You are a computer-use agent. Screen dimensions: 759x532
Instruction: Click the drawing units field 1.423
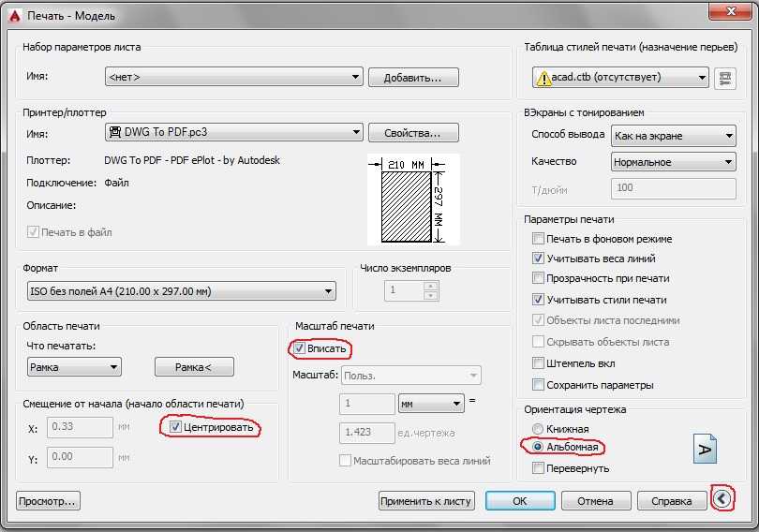(x=367, y=433)
